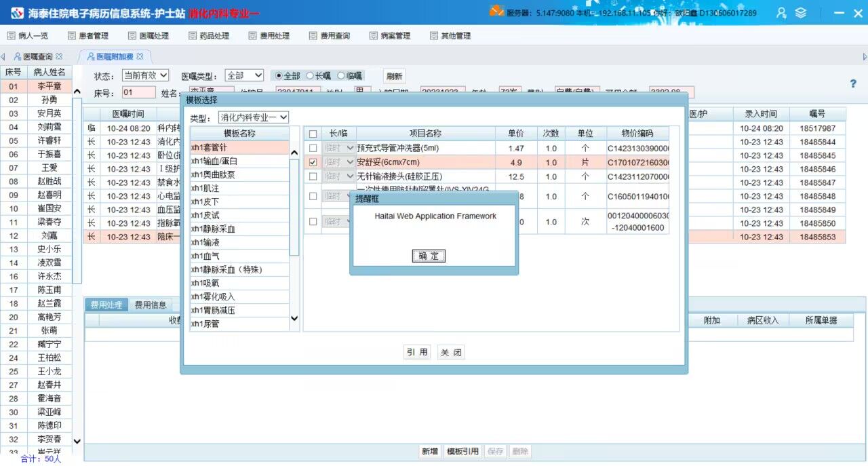868x466 pixels.
Task: Click the 确定 button in 提醒框
Action: [429, 256]
